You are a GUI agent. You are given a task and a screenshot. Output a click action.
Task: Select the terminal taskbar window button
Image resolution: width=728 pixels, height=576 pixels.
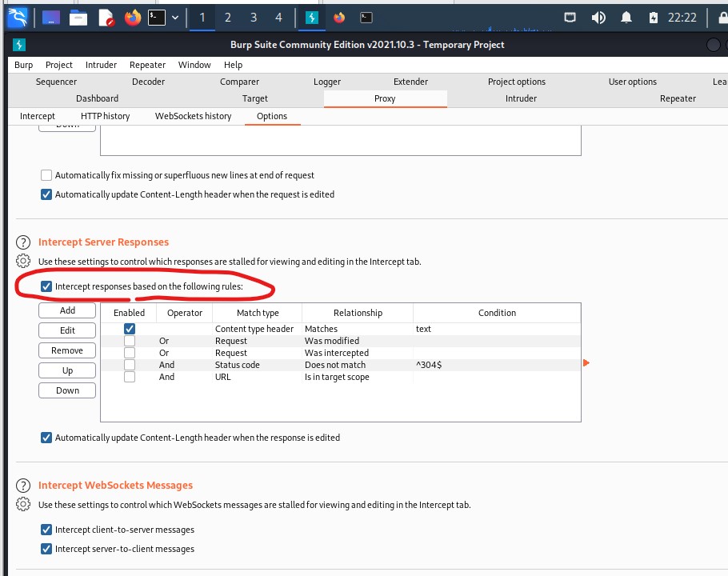click(x=366, y=18)
